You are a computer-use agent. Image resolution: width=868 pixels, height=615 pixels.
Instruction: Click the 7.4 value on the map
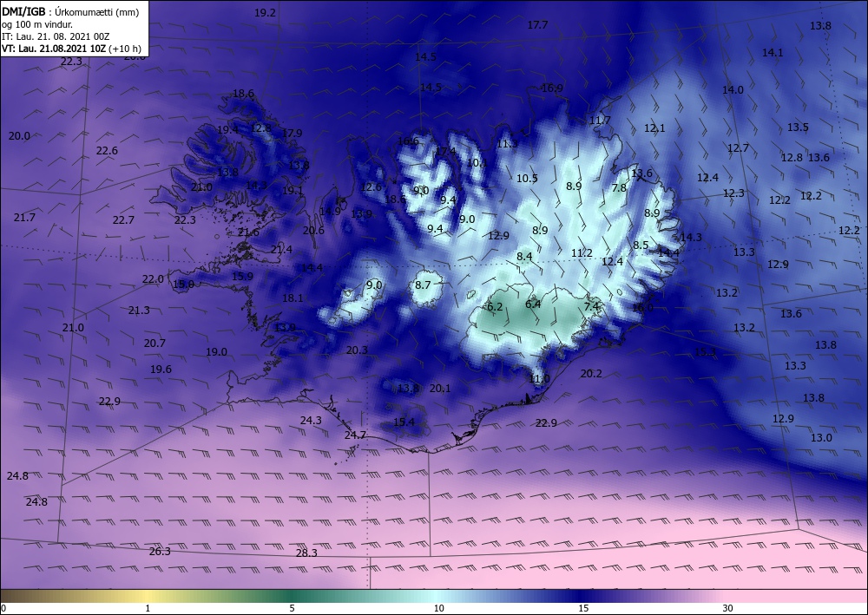coord(592,306)
